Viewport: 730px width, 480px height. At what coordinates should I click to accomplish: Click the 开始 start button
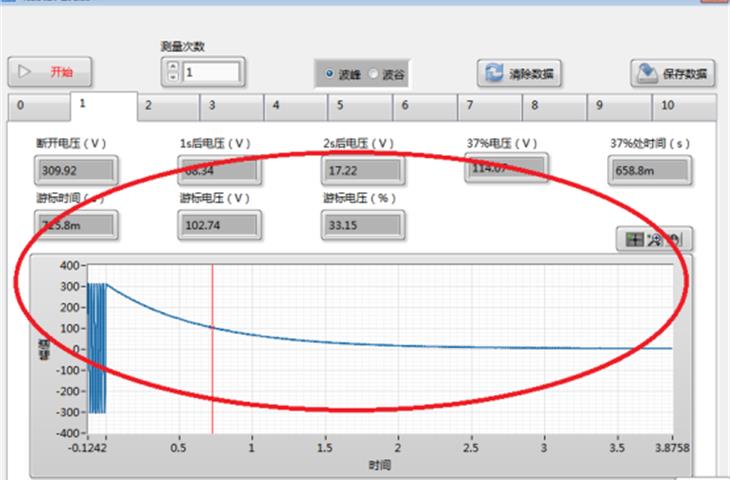pyautogui.click(x=51, y=72)
